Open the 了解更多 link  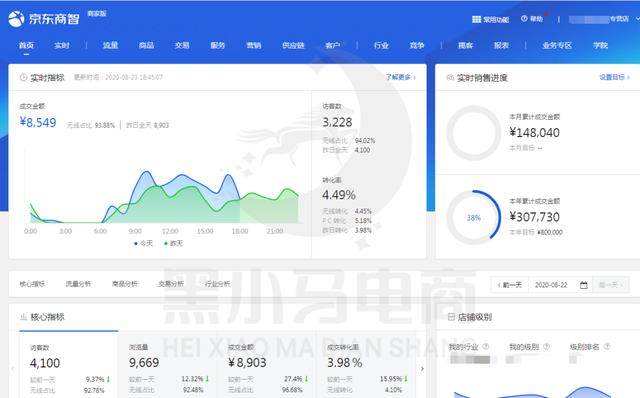coord(400,77)
